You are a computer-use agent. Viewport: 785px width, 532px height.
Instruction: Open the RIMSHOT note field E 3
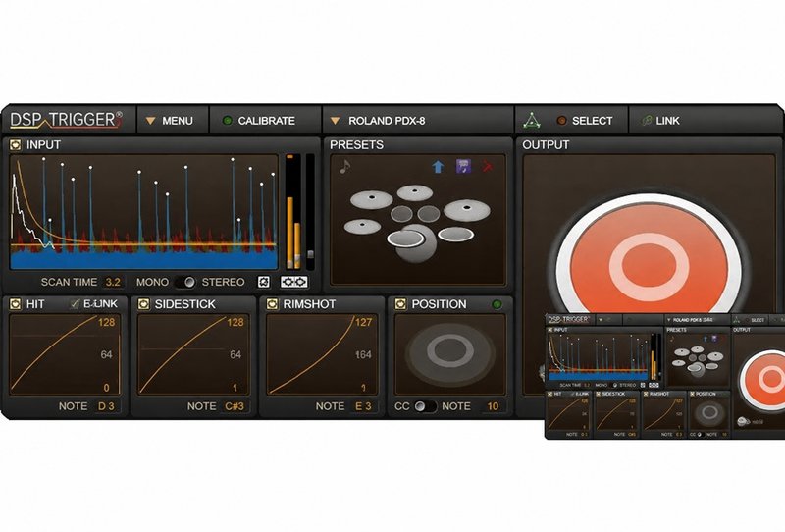(363, 406)
